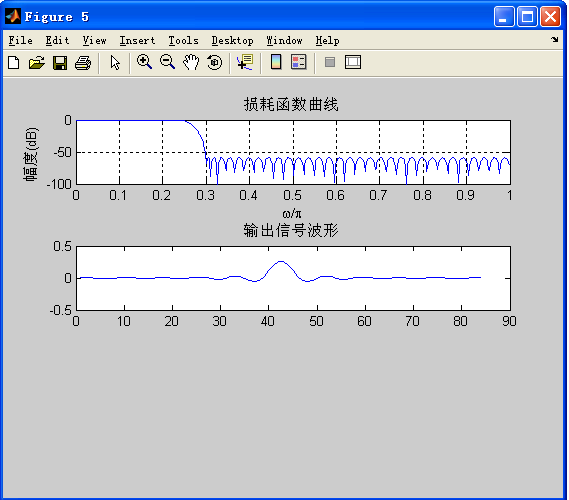This screenshot has height=500, width=569.
Task: Select the Pan hand tool
Action: coord(191,62)
